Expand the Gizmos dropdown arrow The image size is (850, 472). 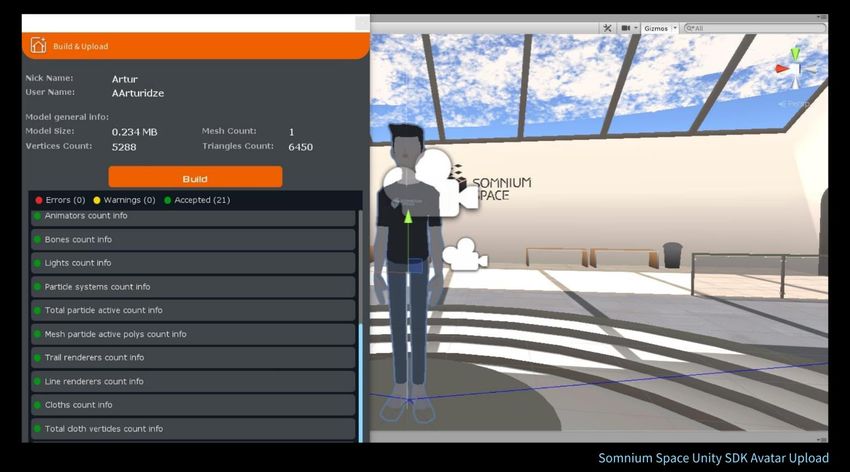point(675,28)
